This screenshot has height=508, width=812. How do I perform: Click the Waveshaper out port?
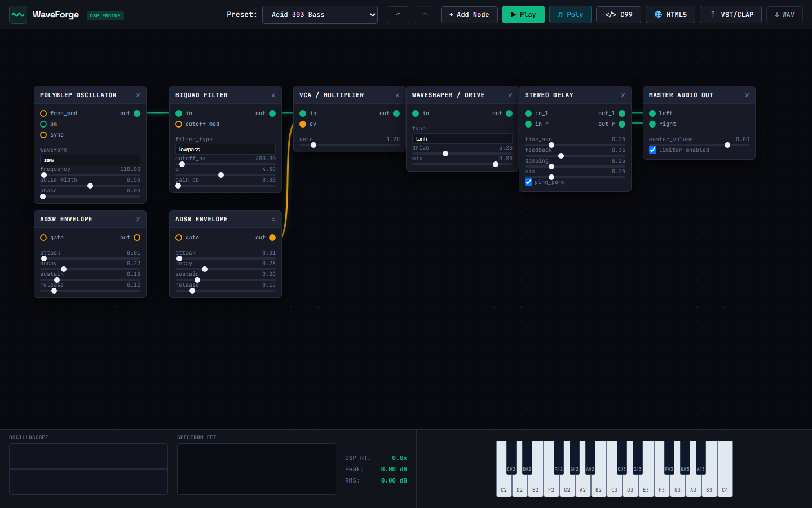point(509,113)
